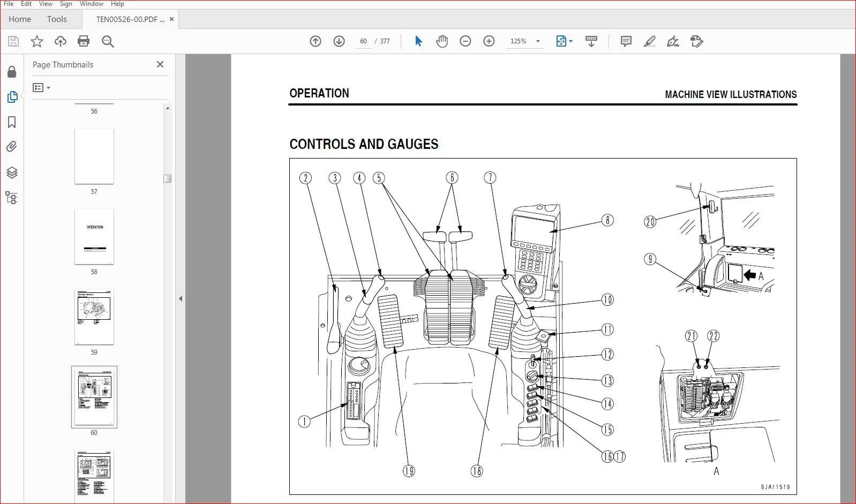Add document to starred files
The width and height of the screenshot is (856, 504).
pyautogui.click(x=36, y=41)
